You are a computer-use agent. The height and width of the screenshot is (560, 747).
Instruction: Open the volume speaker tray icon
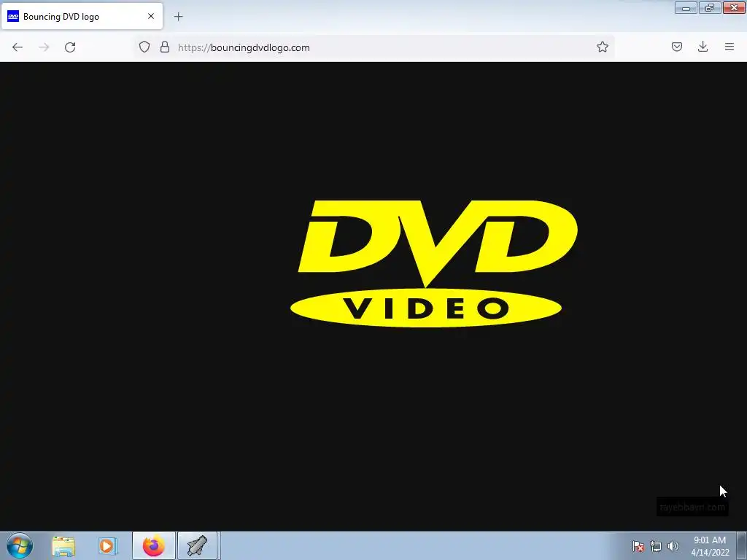[673, 546]
